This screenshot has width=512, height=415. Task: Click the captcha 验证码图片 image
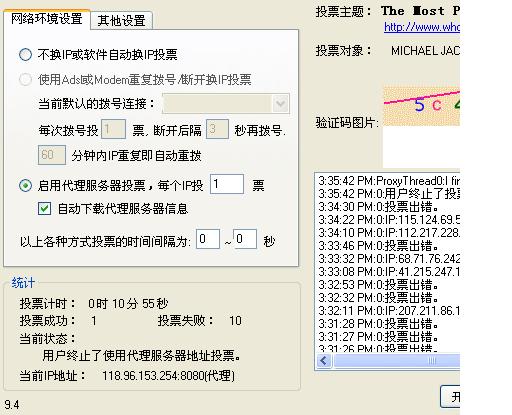421,106
